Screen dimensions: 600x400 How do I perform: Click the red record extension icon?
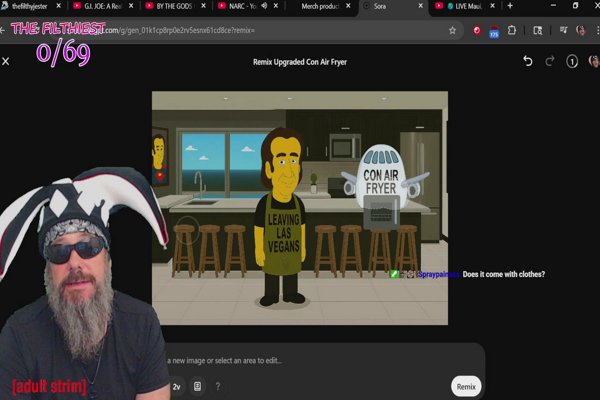tap(477, 30)
